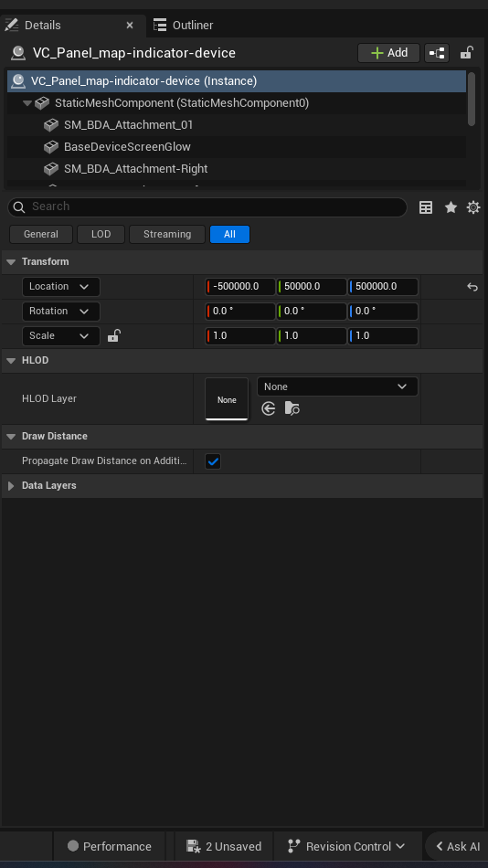This screenshot has height=868, width=488.
Task: Reset Location to default arrow
Action: 472,287
